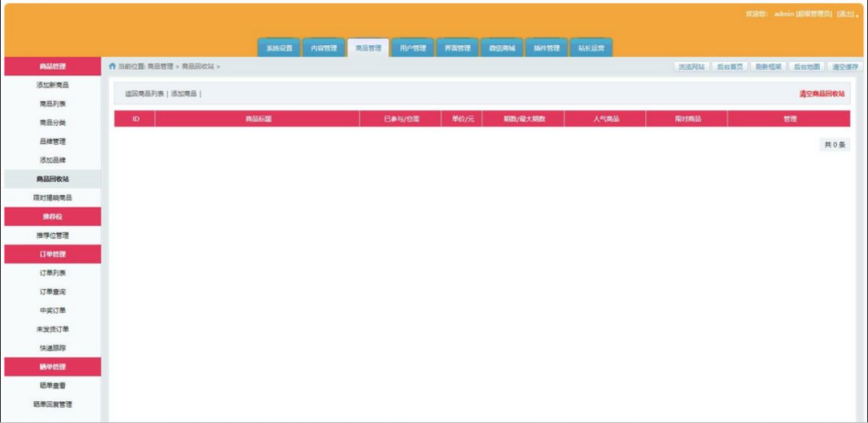Switch to the 用户管理 tab
The image size is (868, 423).
point(413,48)
